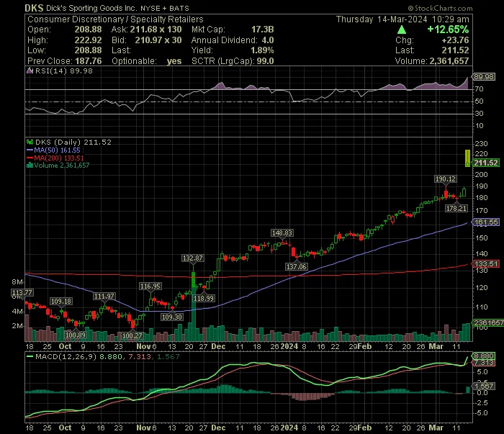Click the 2024 label on price chart date axis
The height and width of the screenshot is (434, 504).
pos(289,347)
